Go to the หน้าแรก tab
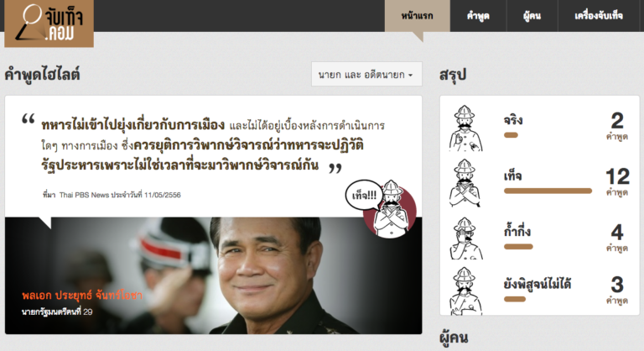This screenshot has height=351, width=644. tap(418, 16)
